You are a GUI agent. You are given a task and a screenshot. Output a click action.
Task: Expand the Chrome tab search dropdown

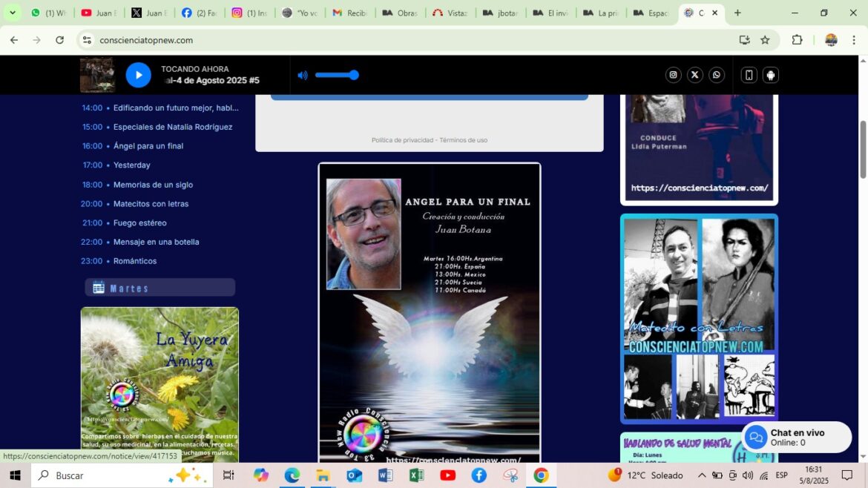tap(13, 13)
